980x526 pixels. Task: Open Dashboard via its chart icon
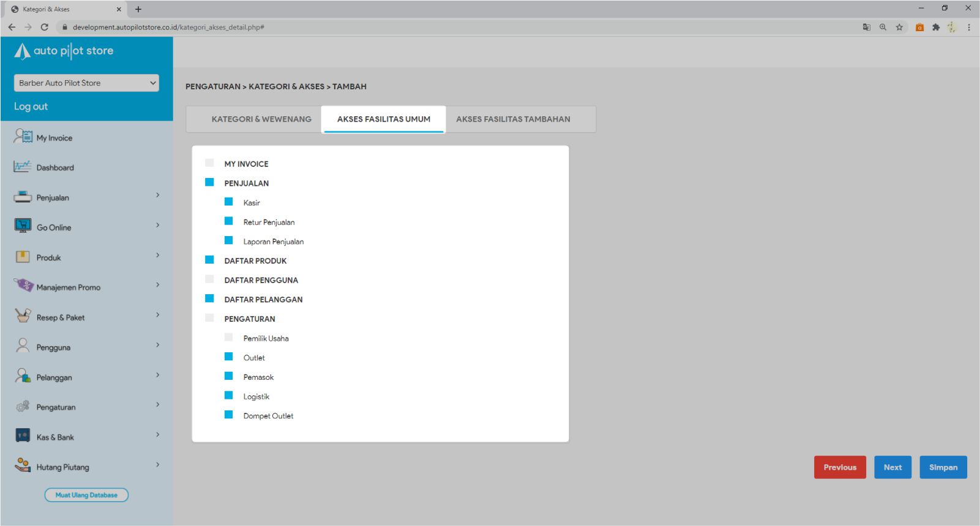click(22, 166)
